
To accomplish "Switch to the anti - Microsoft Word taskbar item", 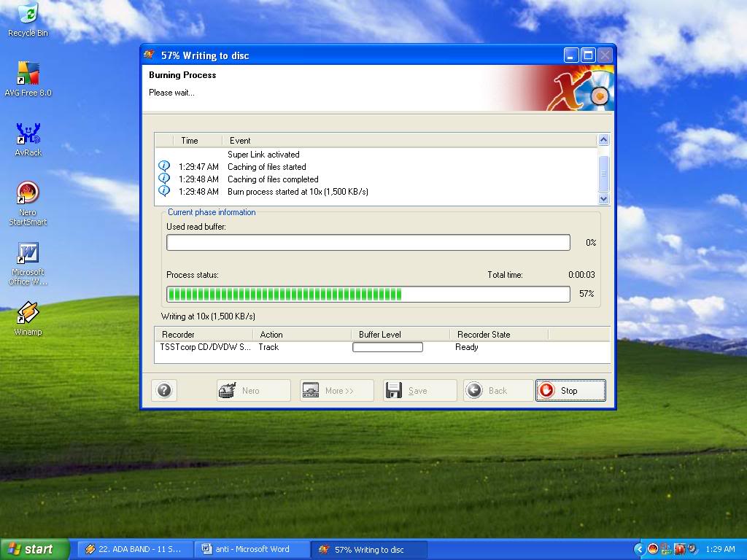I will coord(252,550).
